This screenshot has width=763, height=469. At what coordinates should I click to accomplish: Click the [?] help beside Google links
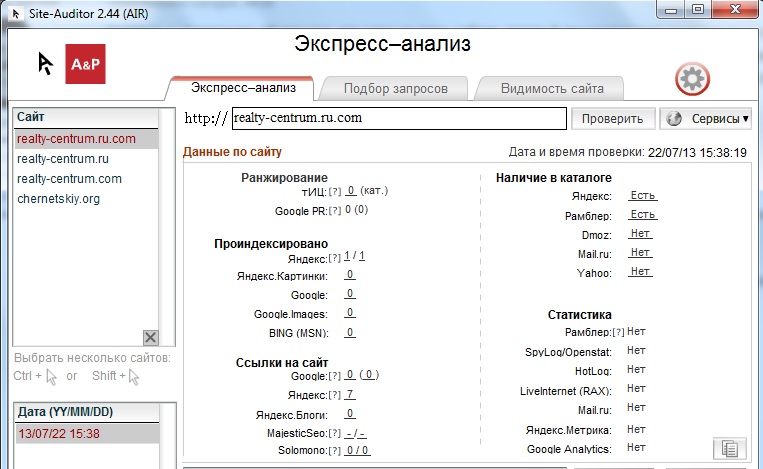pyautogui.click(x=335, y=376)
